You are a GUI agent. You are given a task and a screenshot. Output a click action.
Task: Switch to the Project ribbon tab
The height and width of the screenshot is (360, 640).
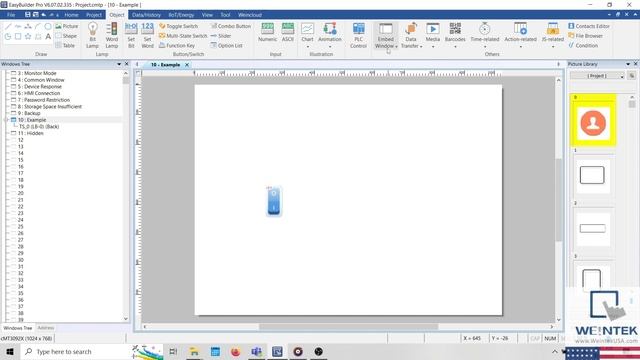93,15
